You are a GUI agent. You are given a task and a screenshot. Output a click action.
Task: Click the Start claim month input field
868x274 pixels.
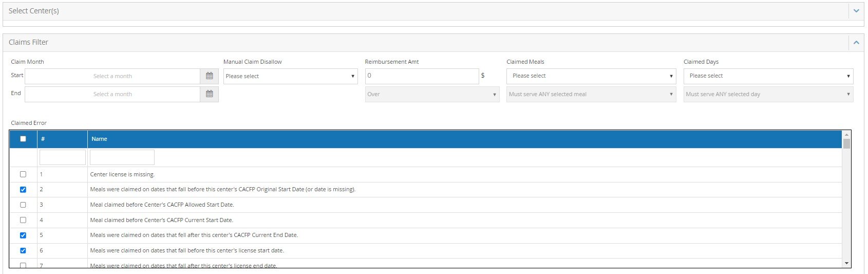[112, 76]
